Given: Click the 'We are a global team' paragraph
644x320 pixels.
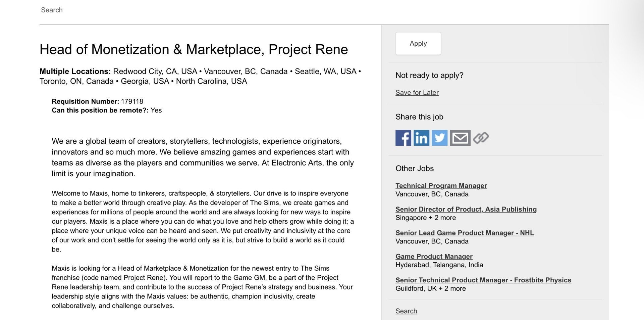Looking at the screenshot, I should 203,157.
